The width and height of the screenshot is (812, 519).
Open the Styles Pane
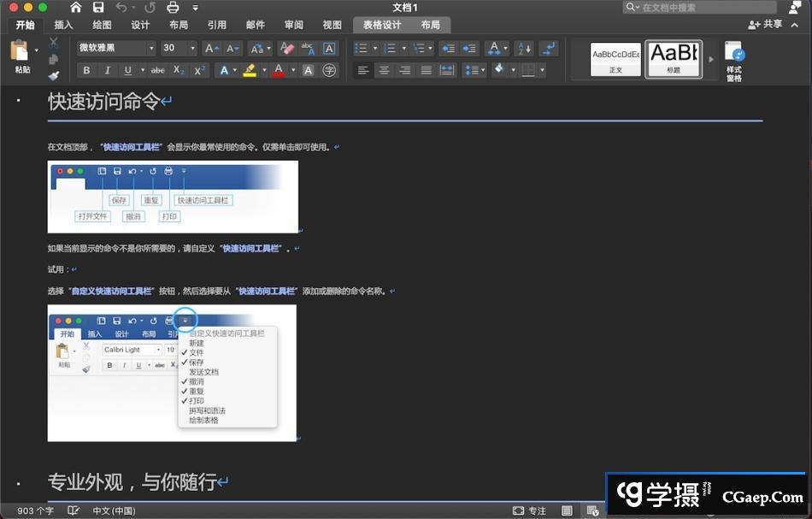coord(733,61)
